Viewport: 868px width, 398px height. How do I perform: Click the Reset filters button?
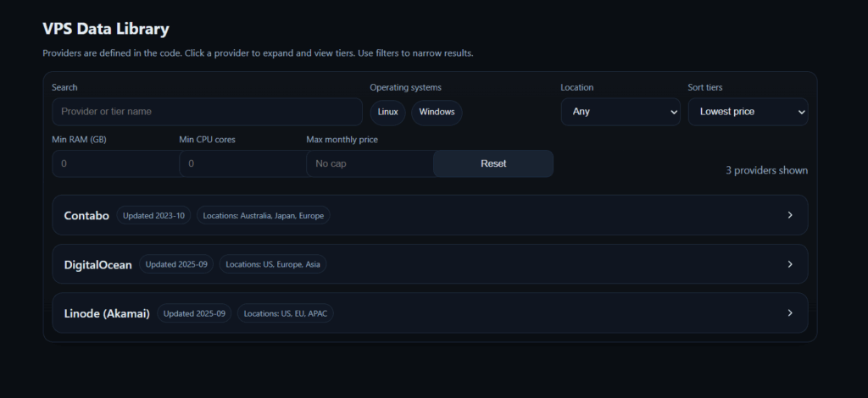point(493,163)
